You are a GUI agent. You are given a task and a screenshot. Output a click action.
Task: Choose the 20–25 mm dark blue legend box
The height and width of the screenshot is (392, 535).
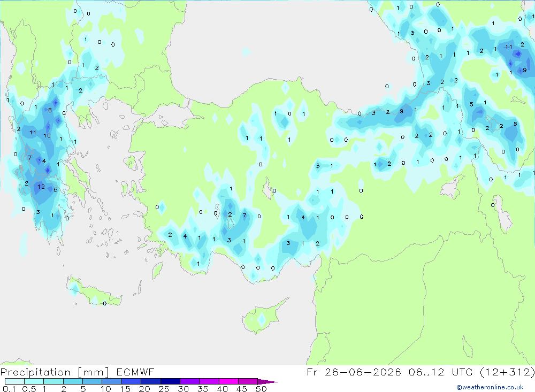pyautogui.click(x=151, y=381)
